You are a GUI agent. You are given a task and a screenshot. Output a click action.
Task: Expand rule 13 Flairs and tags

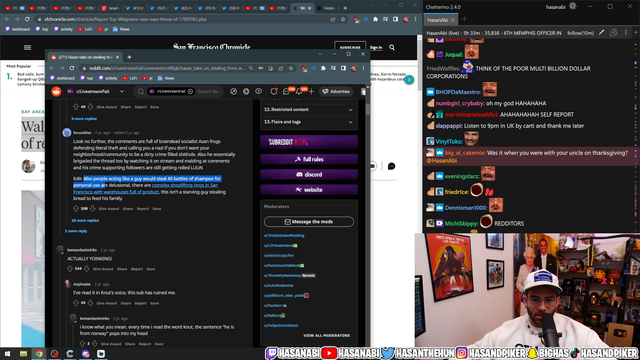tap(309, 122)
